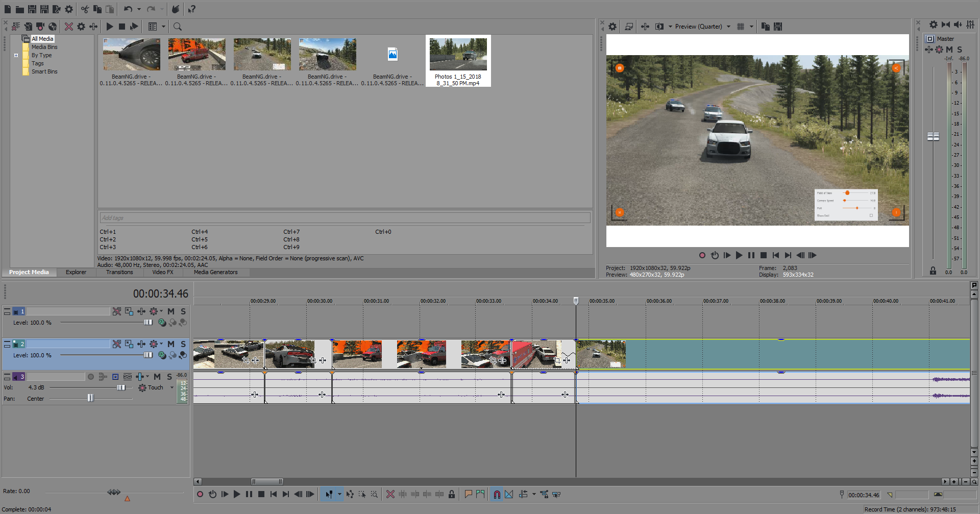Viewport: 980px width, 514px height.
Task: Insert a region on the timeline
Action: point(480,494)
